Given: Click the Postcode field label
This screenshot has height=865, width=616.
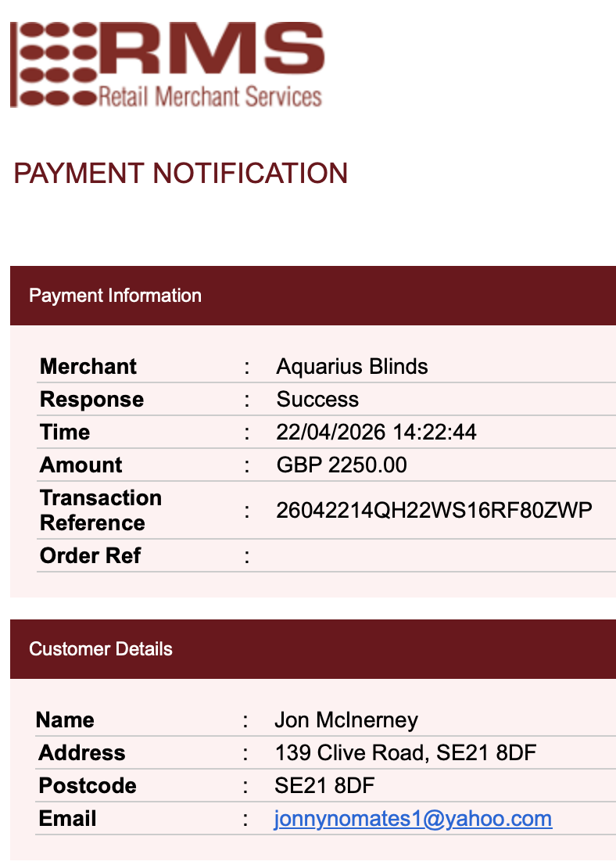Looking at the screenshot, I should 87,785.
